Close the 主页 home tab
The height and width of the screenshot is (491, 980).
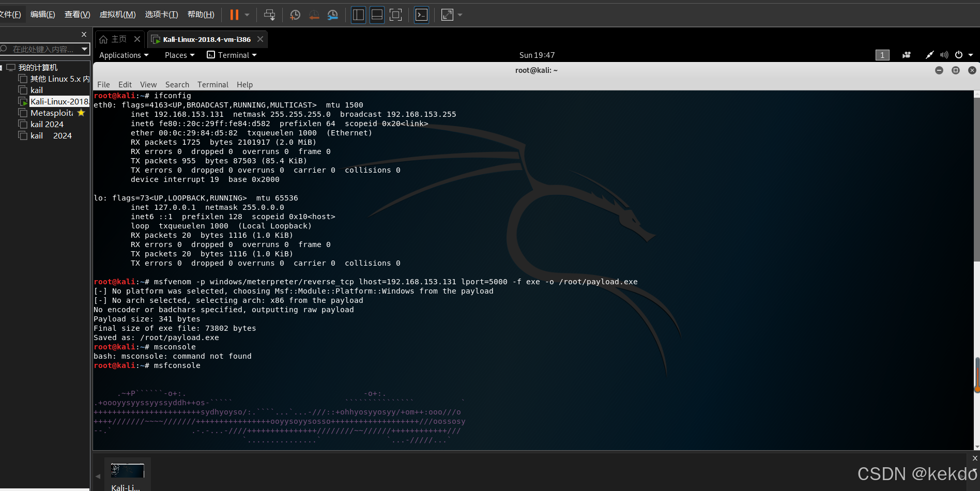(137, 39)
